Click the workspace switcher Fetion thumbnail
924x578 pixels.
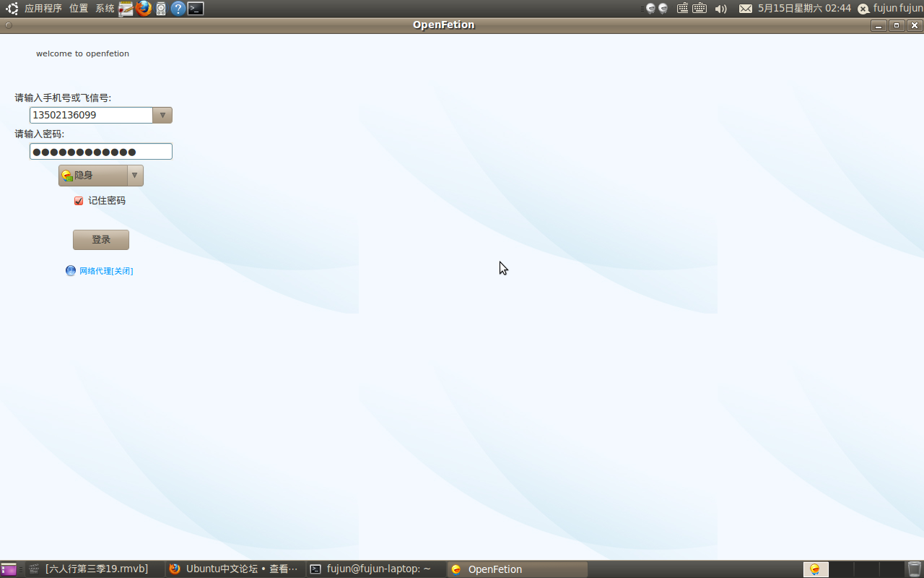[x=816, y=569]
